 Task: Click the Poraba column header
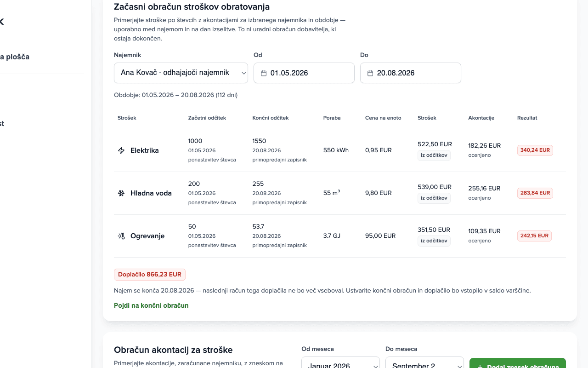tap(332, 118)
